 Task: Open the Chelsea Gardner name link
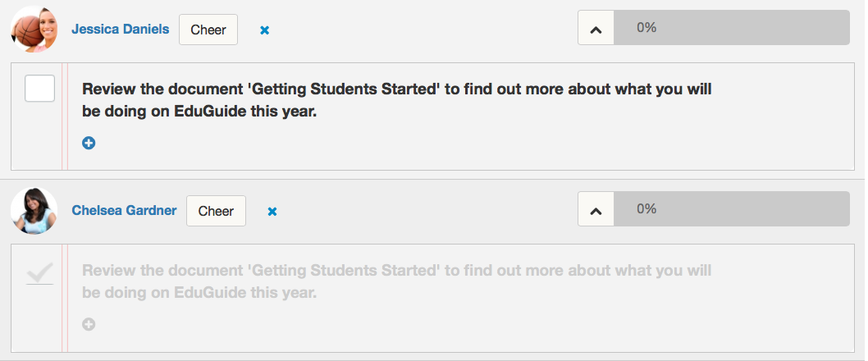point(124,210)
